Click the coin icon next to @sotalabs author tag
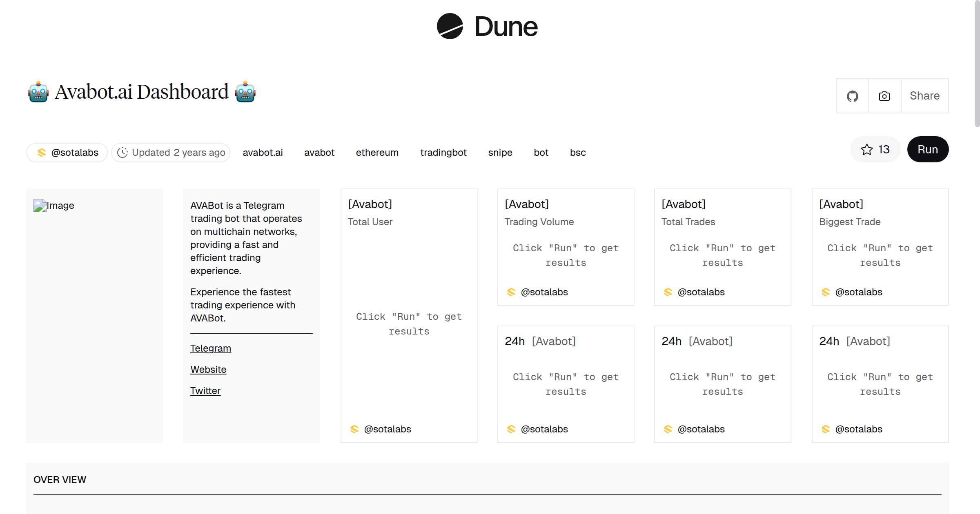980x514 pixels. point(42,152)
